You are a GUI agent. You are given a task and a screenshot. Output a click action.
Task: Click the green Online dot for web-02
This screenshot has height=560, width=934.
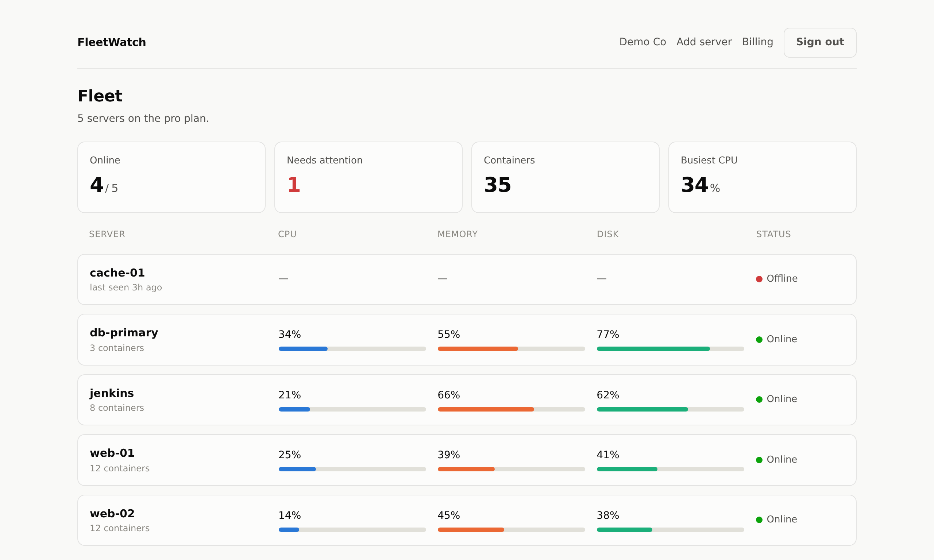759,520
